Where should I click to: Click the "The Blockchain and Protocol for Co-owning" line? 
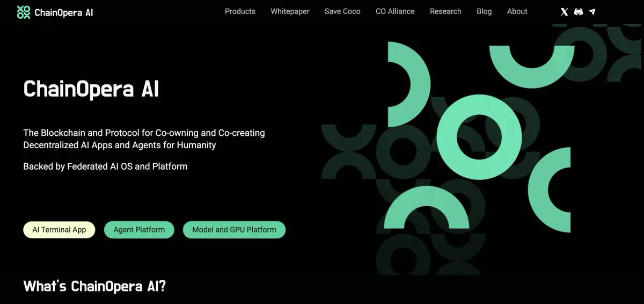point(144,133)
